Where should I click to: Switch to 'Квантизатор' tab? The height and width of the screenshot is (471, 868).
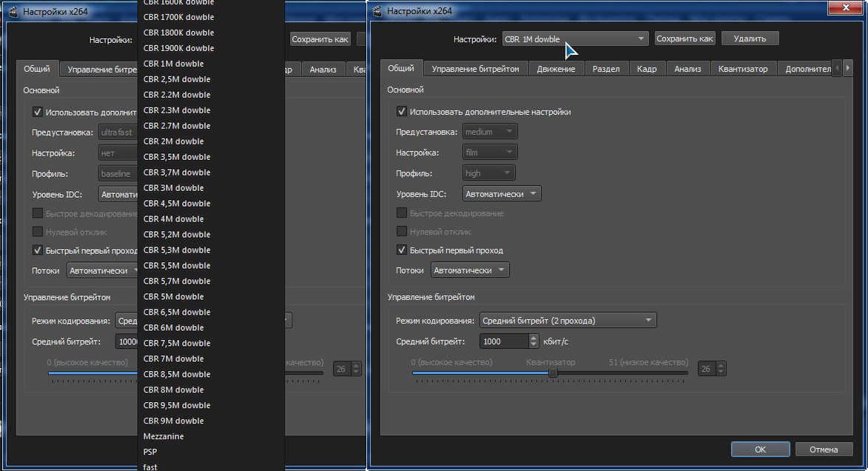pyautogui.click(x=743, y=69)
